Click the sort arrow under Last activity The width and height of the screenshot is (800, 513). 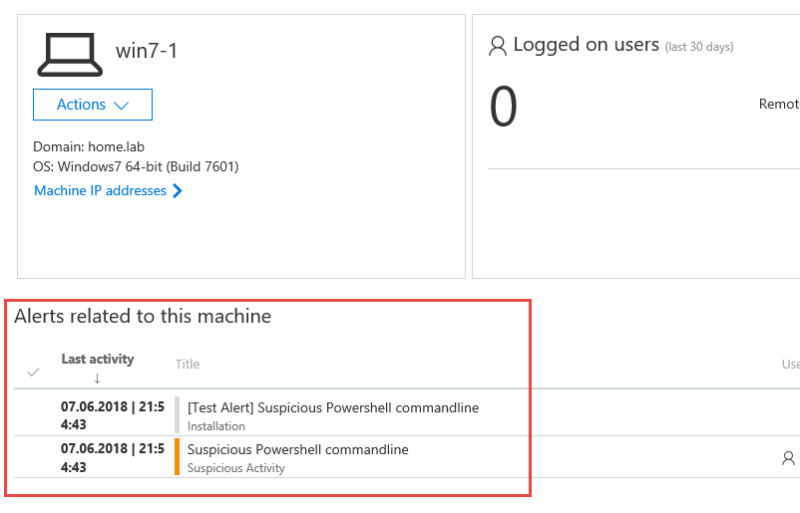pos(97,378)
